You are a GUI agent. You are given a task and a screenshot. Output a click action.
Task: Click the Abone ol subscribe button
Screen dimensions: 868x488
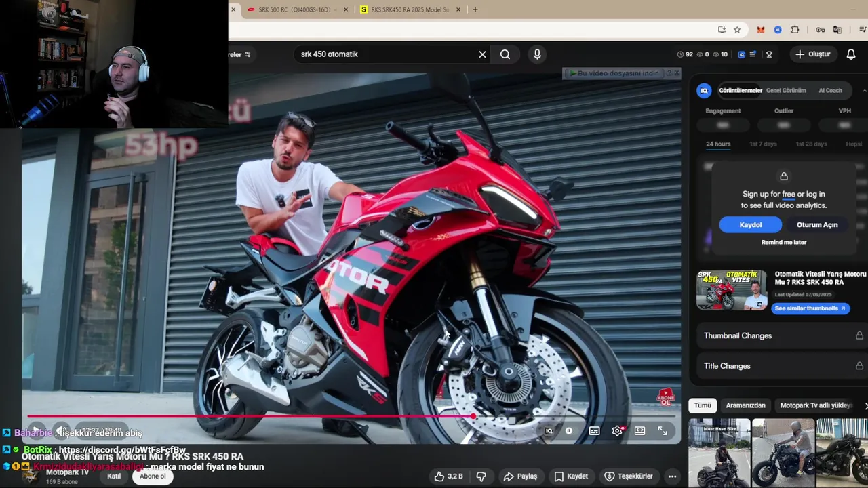[x=153, y=476]
